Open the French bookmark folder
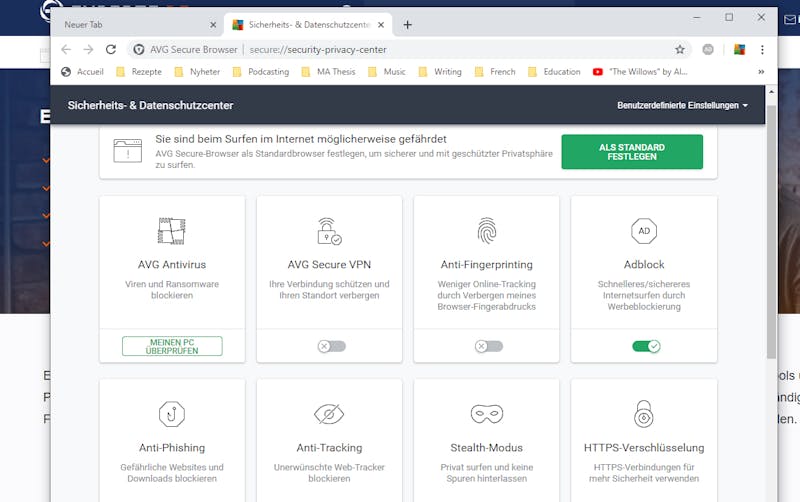 (x=495, y=72)
